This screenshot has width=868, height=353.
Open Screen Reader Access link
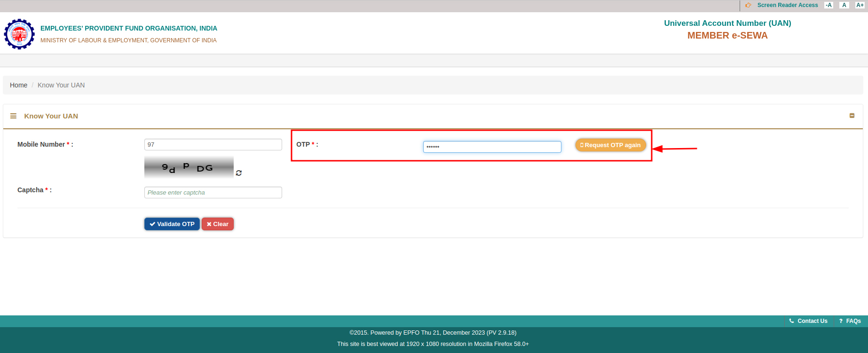(x=788, y=5)
